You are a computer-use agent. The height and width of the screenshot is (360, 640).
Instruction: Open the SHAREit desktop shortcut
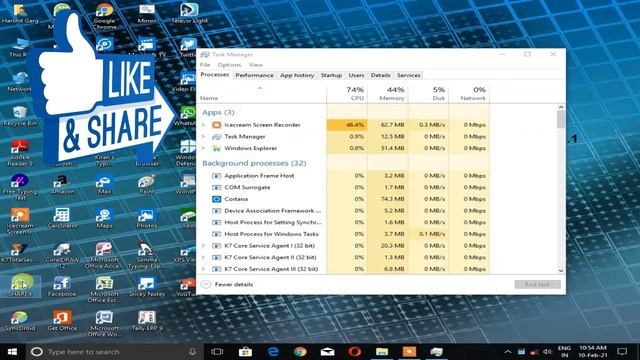20,286
